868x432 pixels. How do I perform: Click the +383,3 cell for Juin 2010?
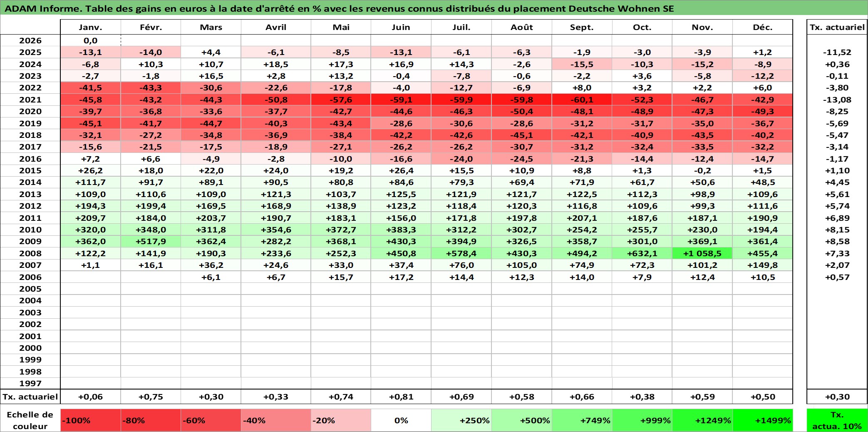401,230
